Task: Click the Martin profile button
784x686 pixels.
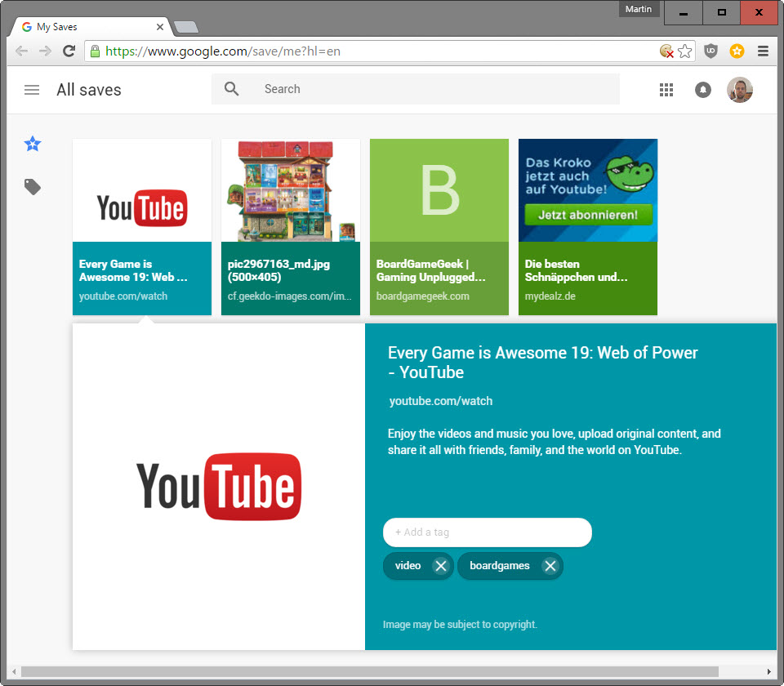Action: pos(639,9)
